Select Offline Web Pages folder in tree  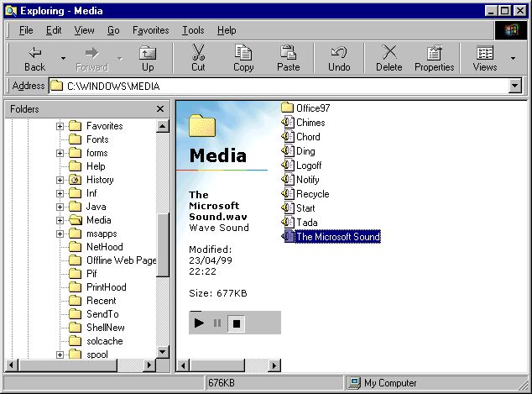[112, 260]
